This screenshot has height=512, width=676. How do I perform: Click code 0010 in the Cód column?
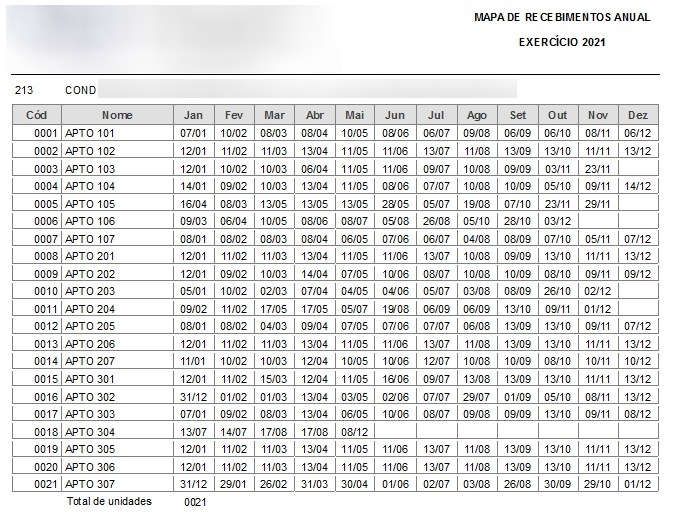pos(46,291)
